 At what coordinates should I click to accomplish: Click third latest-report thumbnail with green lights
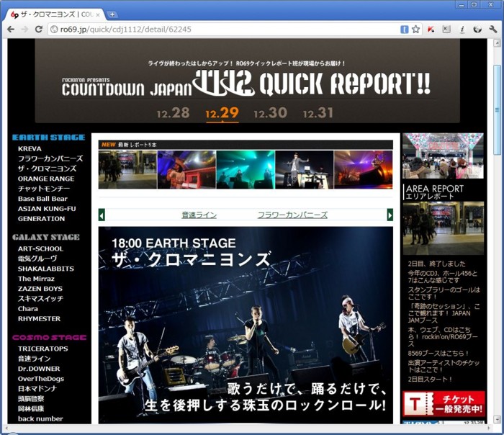pyautogui.click(x=246, y=169)
